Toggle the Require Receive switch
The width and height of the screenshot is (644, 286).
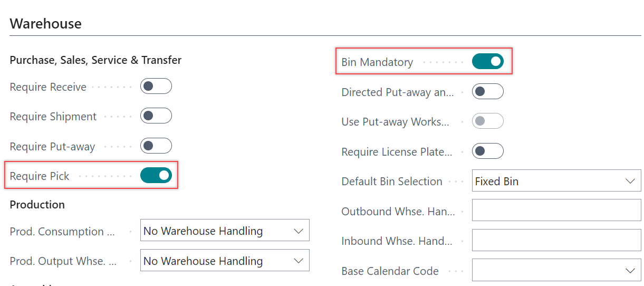coord(156,87)
